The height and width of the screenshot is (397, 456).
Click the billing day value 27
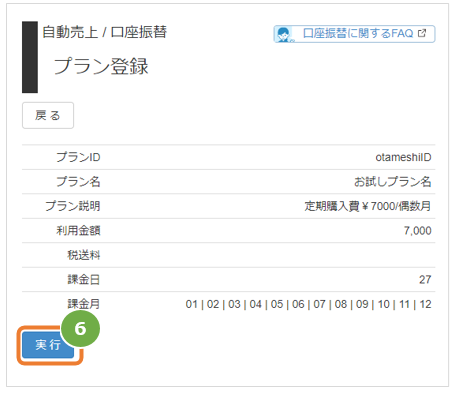pyautogui.click(x=425, y=279)
